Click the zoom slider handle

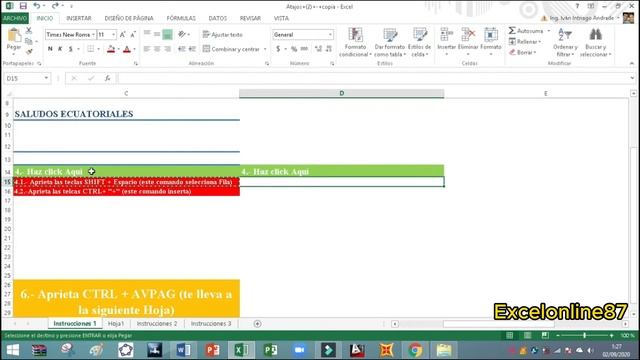point(584,336)
